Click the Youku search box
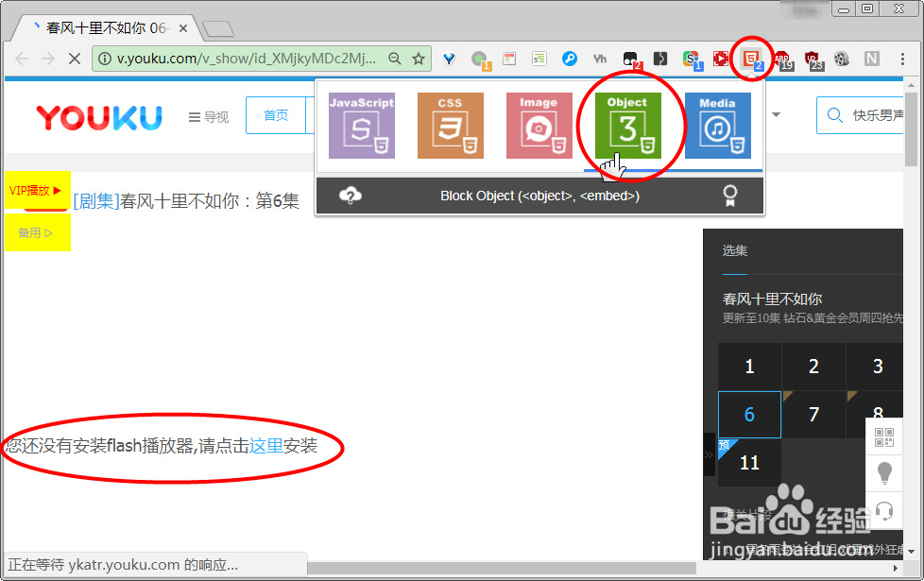The image size is (924, 581). pos(861,115)
